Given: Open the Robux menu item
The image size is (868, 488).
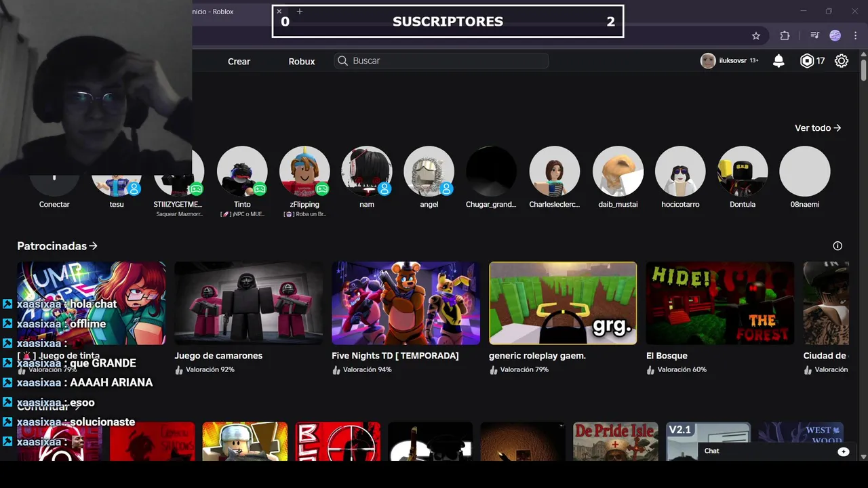Looking at the screenshot, I should coord(302,61).
